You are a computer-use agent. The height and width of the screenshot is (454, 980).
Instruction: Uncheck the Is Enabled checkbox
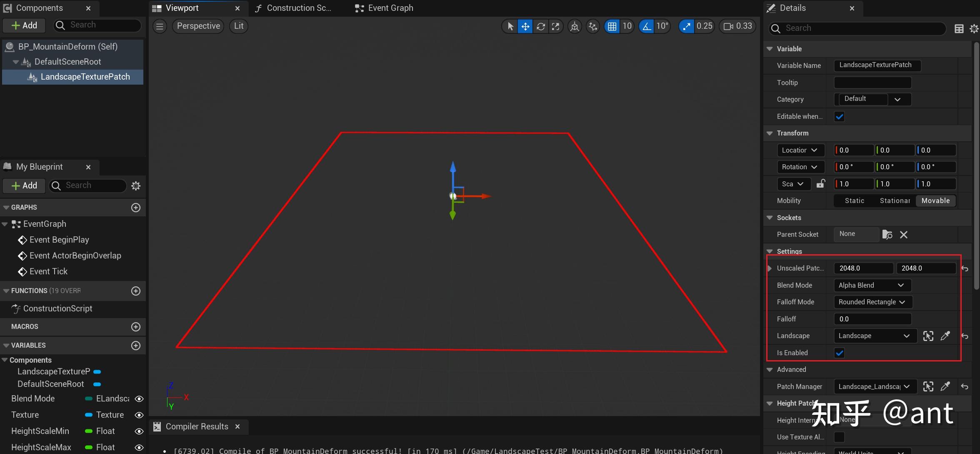coord(839,353)
